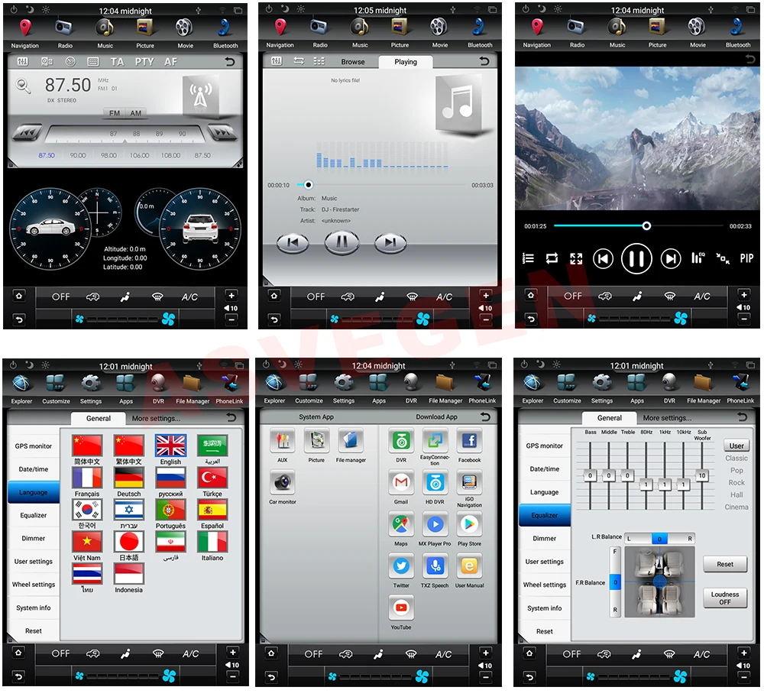Screen dimensions: 764x700
Task: Toggle TA in the radio toolbar
Action: click(117, 62)
